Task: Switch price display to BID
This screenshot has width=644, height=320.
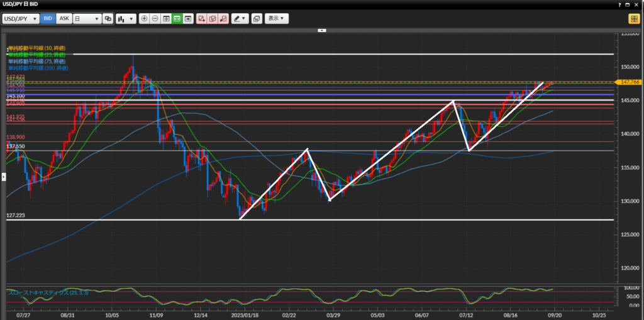Action: (48, 19)
